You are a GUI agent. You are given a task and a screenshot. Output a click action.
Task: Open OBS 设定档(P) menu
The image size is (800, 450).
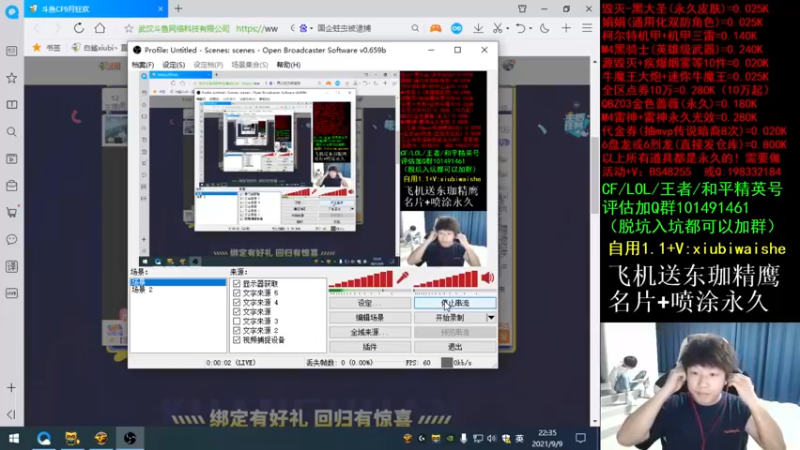(208, 65)
